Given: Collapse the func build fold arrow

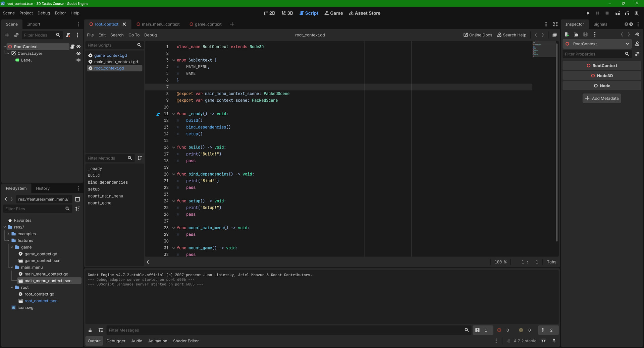Looking at the screenshot, I should [x=174, y=147].
